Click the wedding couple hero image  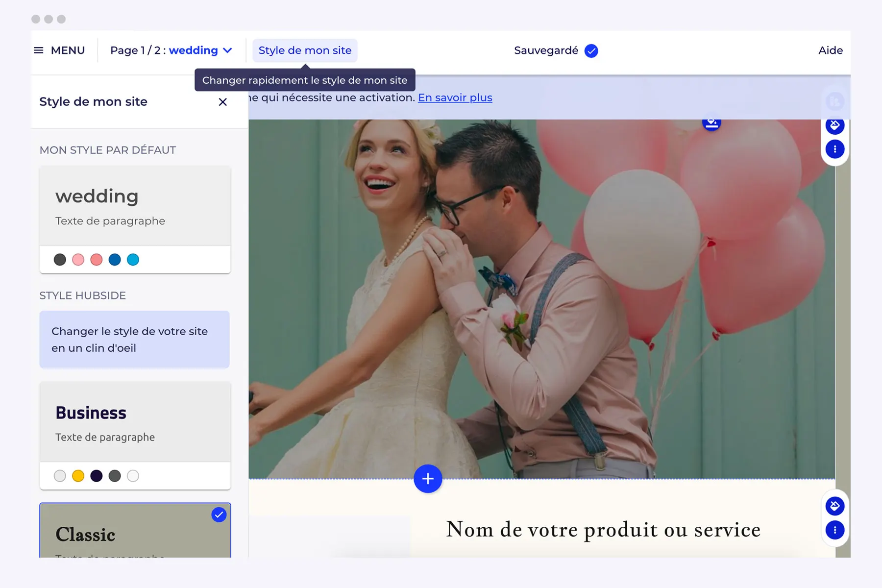tap(541, 299)
